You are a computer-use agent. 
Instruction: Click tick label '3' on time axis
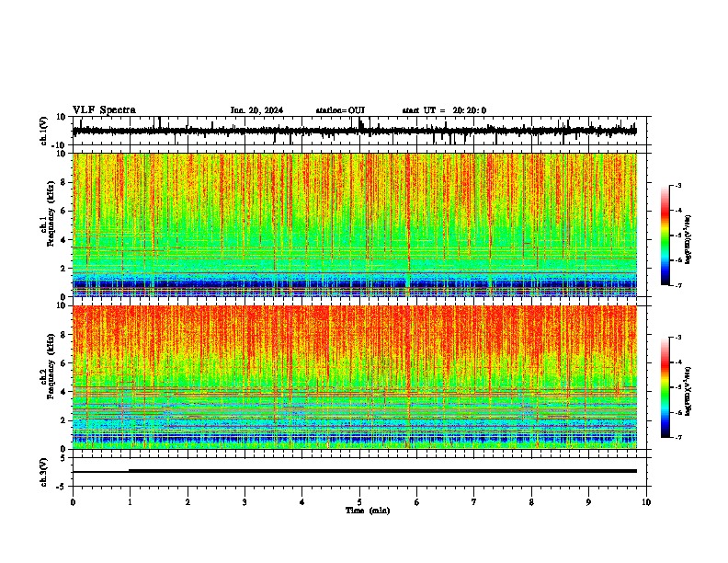[245, 502]
